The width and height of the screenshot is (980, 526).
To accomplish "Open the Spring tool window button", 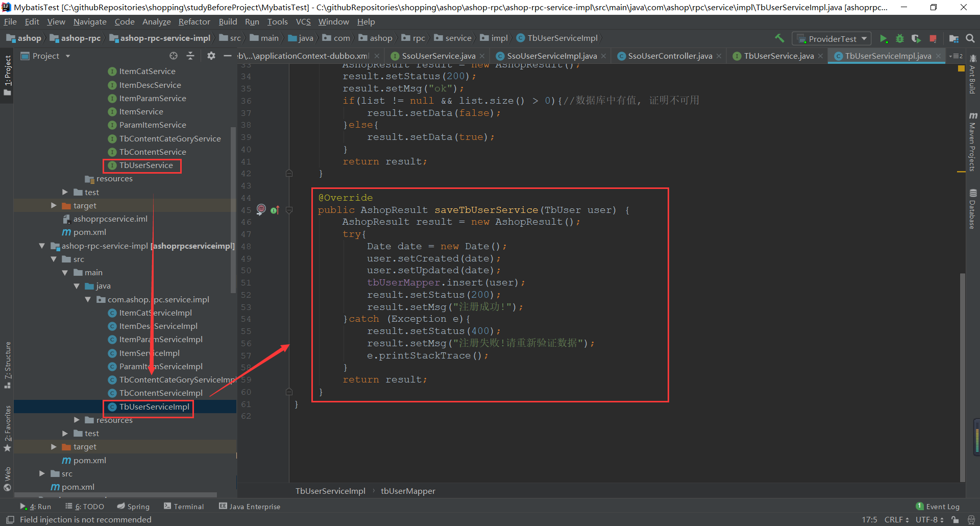I will pos(133,507).
